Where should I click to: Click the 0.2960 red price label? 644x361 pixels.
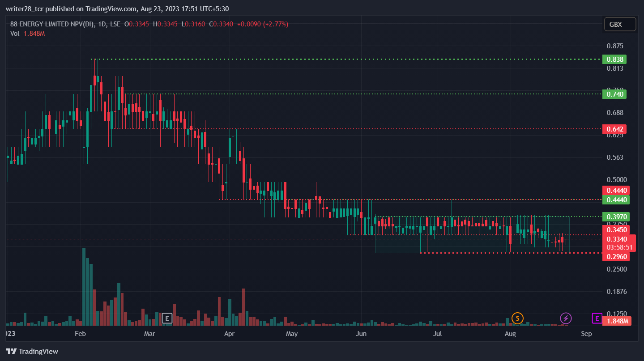(616, 257)
